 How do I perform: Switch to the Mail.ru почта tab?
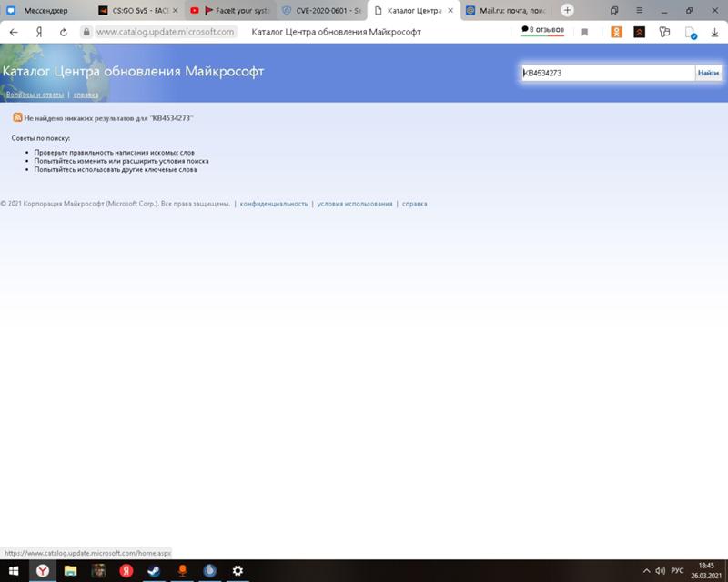[x=507, y=10]
